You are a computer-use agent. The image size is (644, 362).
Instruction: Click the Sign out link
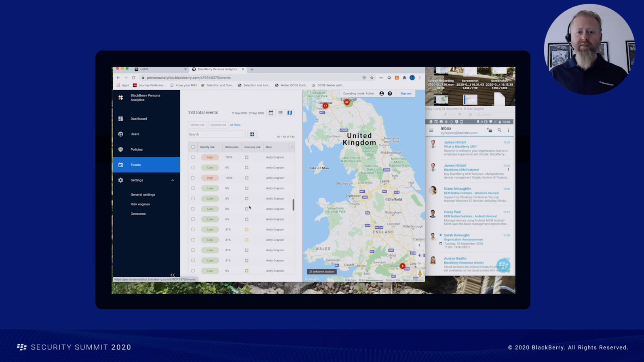tap(405, 93)
